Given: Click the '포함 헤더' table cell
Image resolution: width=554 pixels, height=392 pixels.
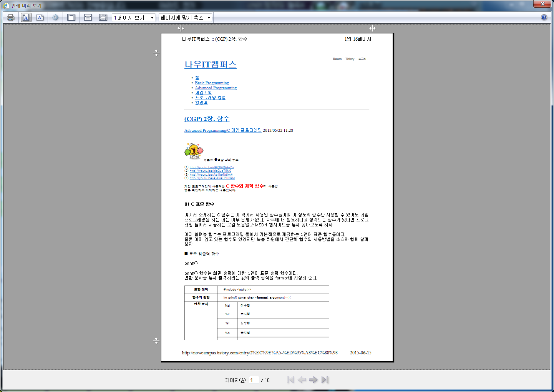Looking at the screenshot, I should click(201, 289).
